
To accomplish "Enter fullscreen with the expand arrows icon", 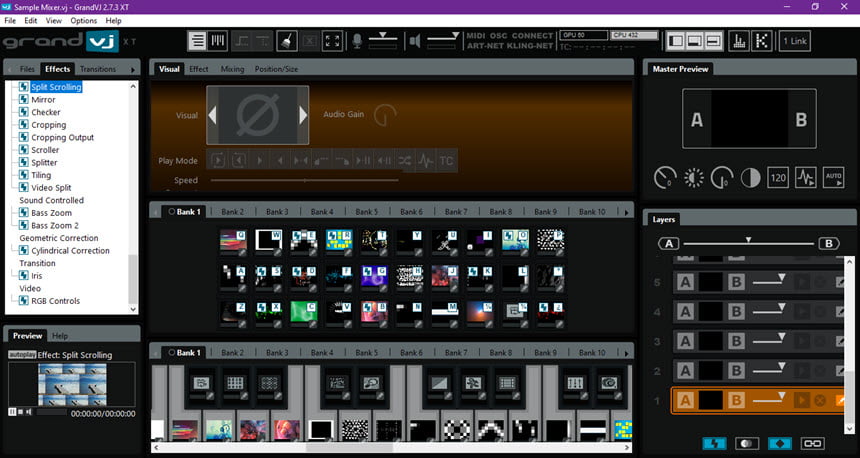I will [332, 41].
